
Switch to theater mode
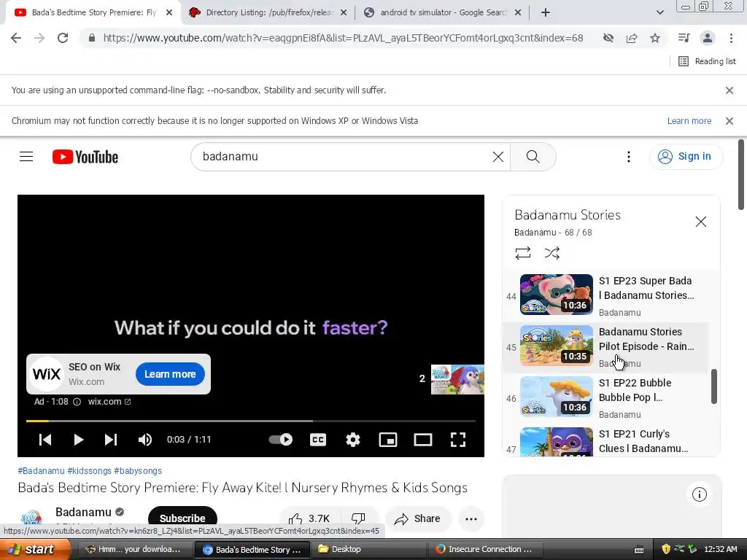423,440
